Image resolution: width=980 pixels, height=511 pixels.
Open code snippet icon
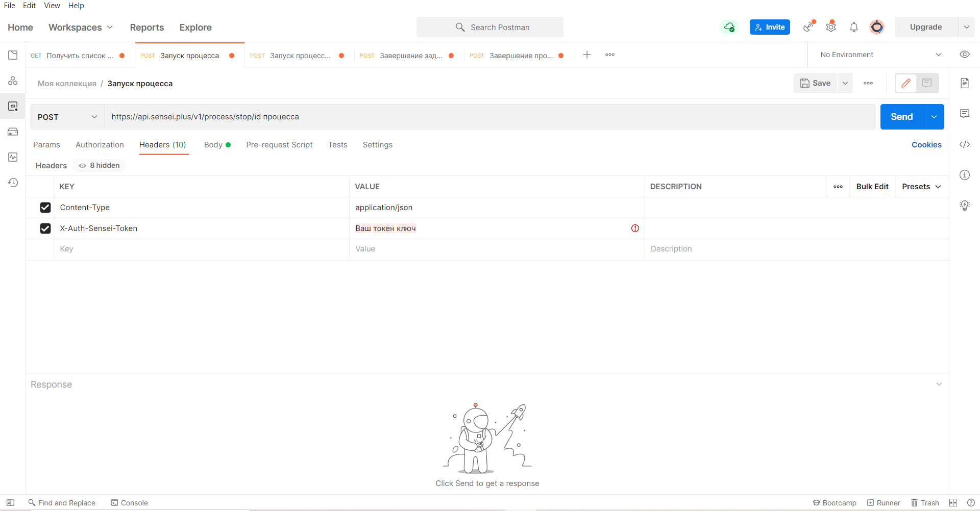(x=965, y=144)
